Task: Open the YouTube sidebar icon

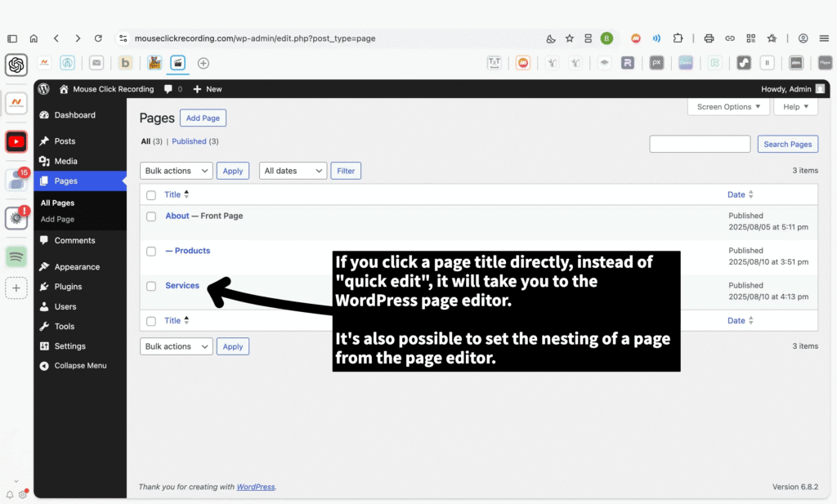Action: pyautogui.click(x=16, y=141)
